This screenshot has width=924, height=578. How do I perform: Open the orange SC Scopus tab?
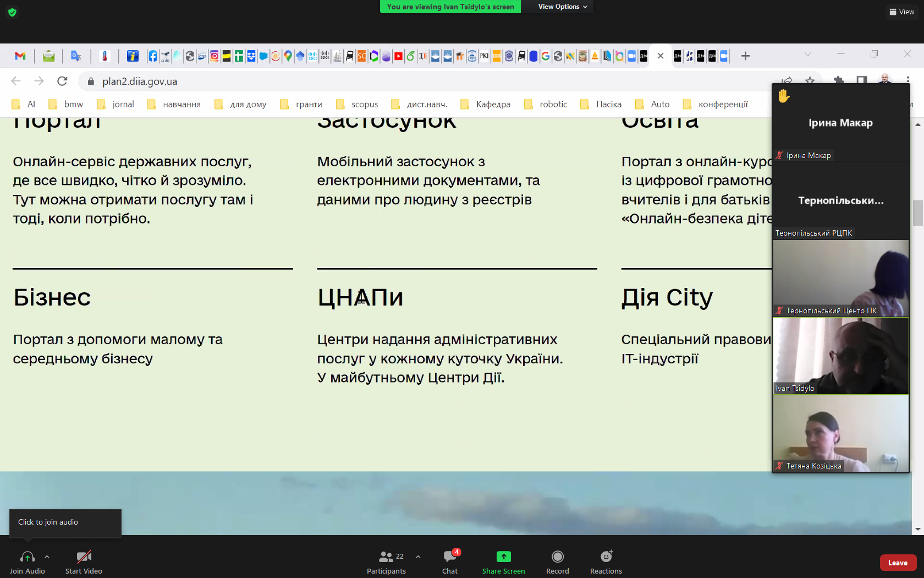(361, 56)
